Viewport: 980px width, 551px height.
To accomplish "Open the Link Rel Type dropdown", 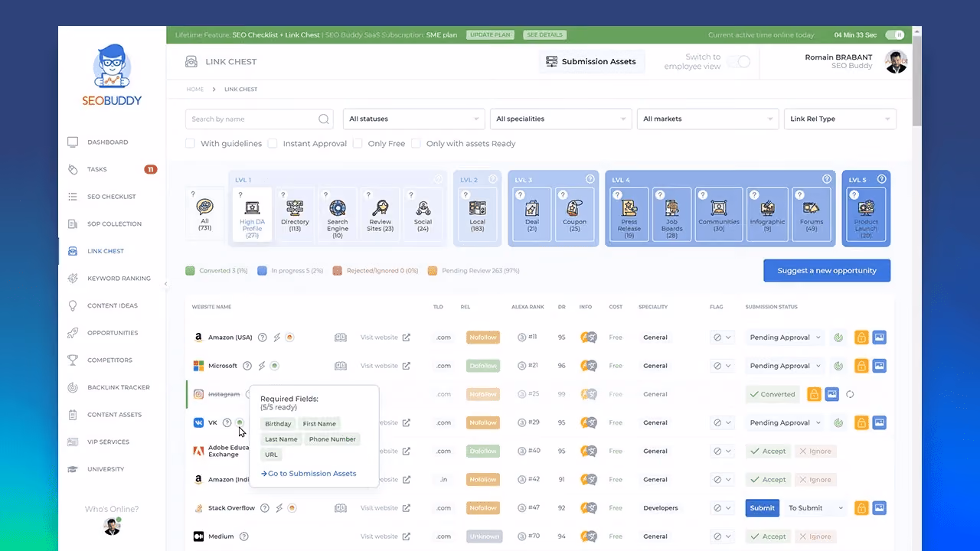I will pos(840,119).
